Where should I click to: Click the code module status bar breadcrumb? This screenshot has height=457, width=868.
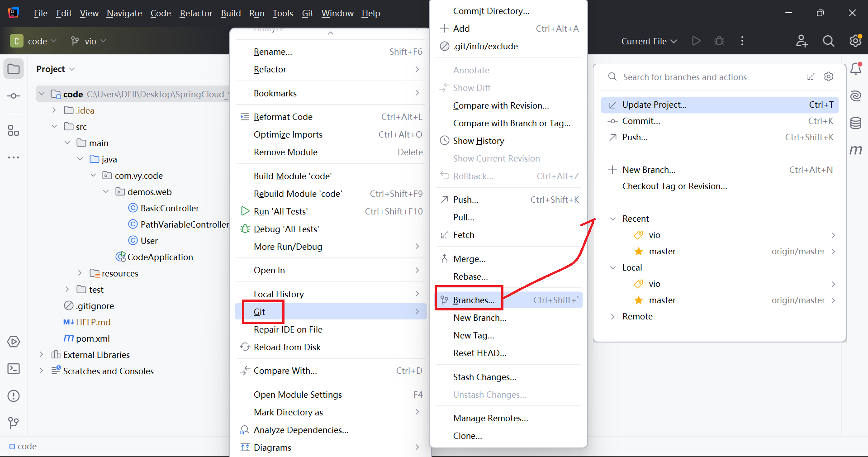(23, 446)
